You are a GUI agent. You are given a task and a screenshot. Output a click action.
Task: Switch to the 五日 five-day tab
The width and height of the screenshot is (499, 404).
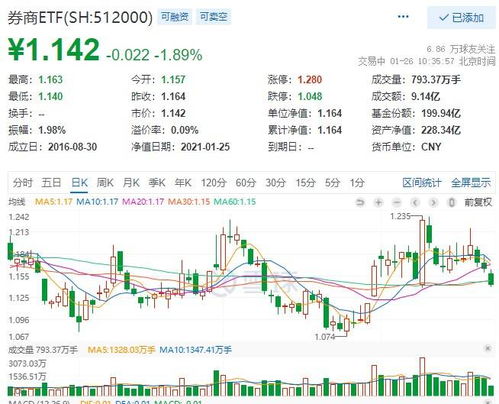click(x=51, y=183)
